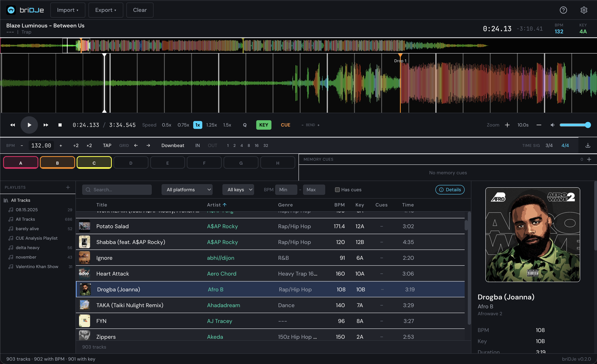Set playback speed to 1.25x
Image resolution: width=597 pixels, height=364 pixels.
[211, 125]
